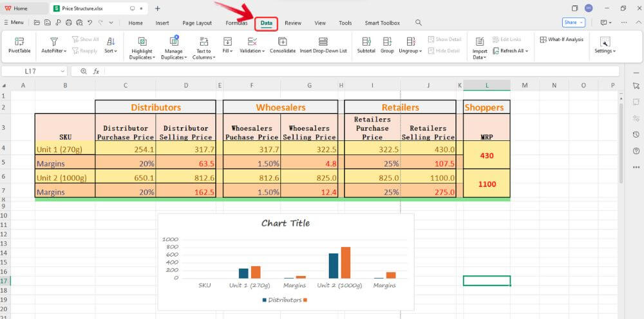Click the print icon
The image size is (644, 319).
[x=69, y=23]
